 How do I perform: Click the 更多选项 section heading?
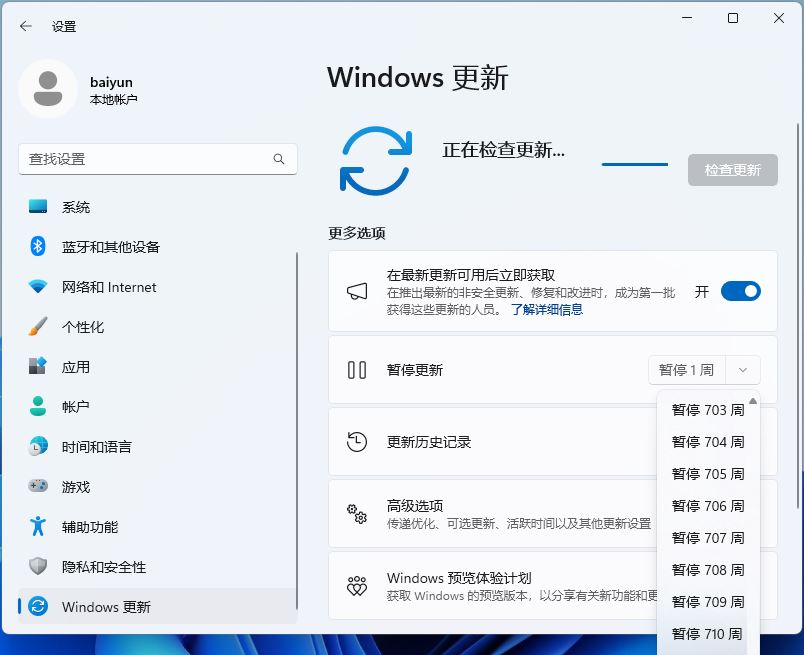click(357, 233)
